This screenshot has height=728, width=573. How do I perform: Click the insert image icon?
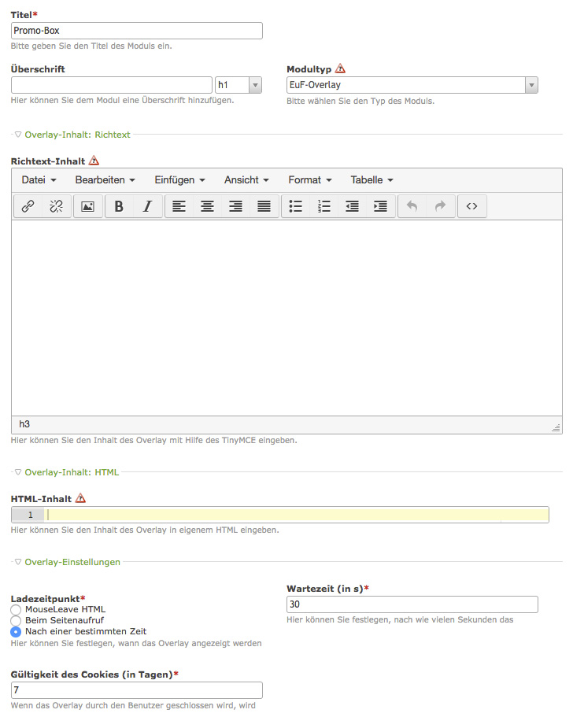pos(88,206)
